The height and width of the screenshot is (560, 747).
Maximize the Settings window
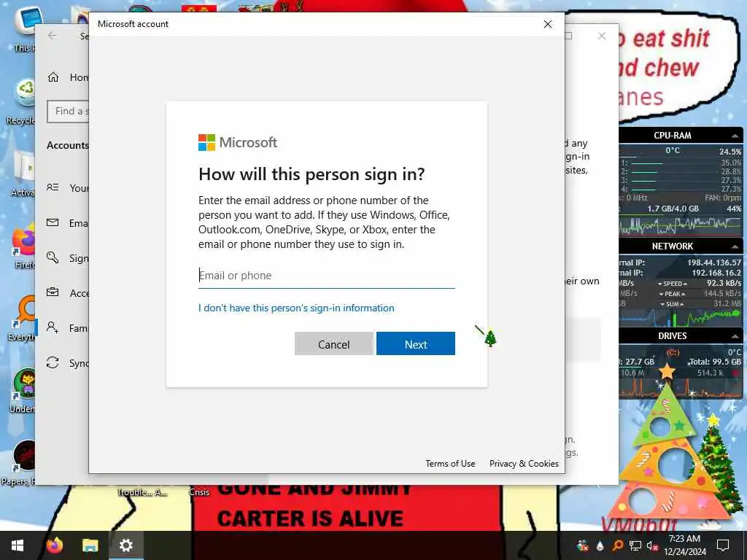point(569,36)
